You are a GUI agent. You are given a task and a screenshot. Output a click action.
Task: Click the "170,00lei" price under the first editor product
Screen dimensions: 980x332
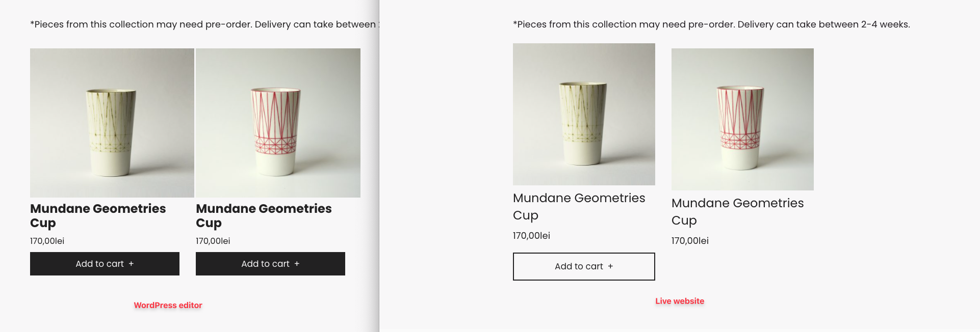click(47, 240)
